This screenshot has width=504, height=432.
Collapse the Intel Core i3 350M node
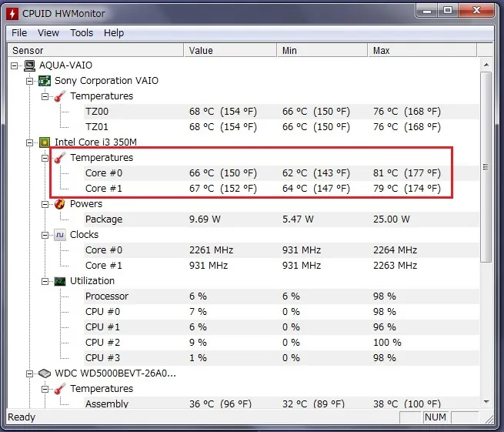coord(30,142)
